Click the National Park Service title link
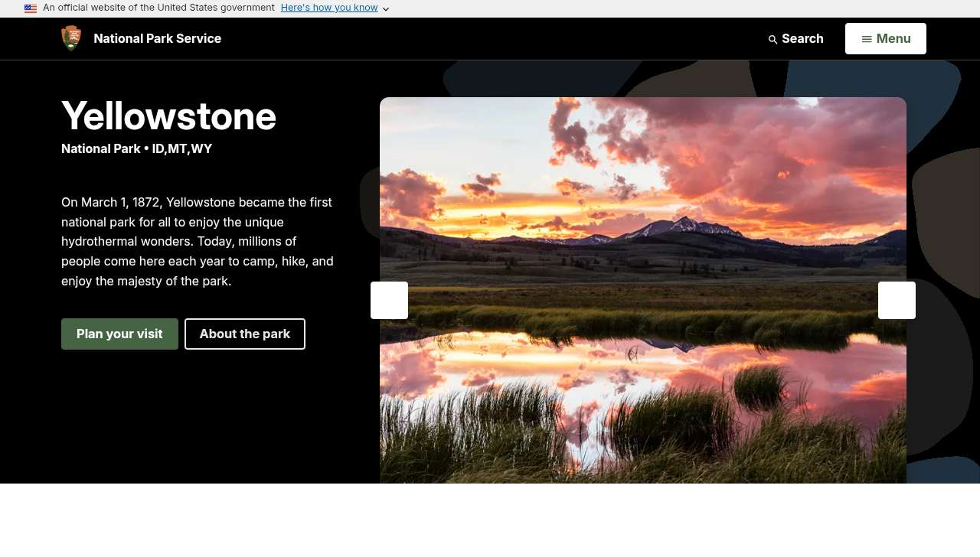 point(158,38)
